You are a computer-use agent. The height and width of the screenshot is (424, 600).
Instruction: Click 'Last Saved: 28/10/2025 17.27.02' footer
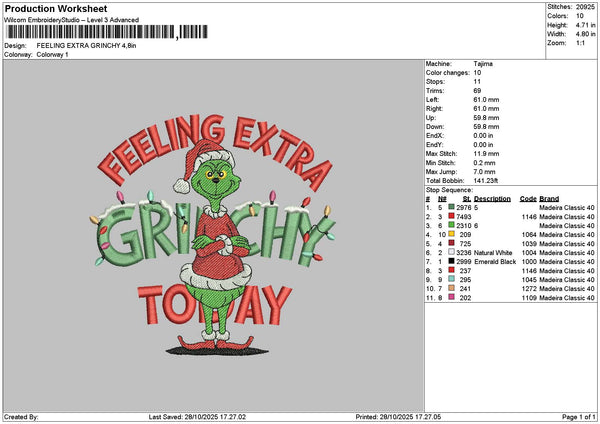197,417
